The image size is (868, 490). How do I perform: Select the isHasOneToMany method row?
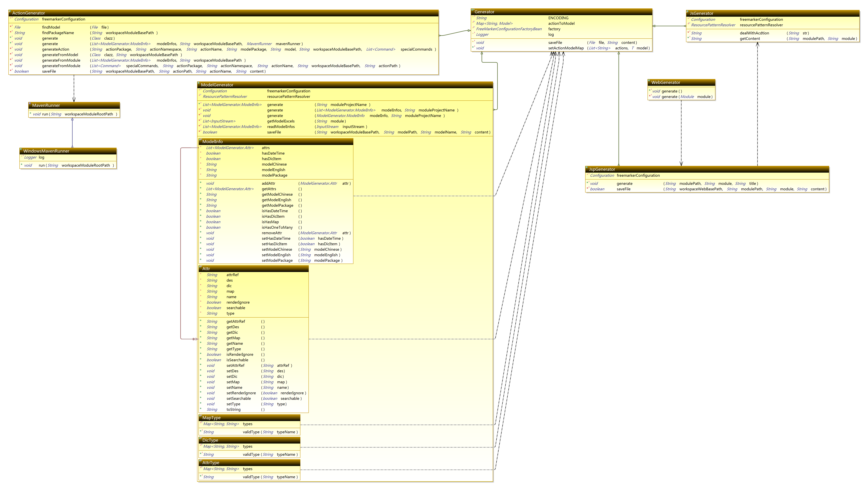[x=276, y=227]
